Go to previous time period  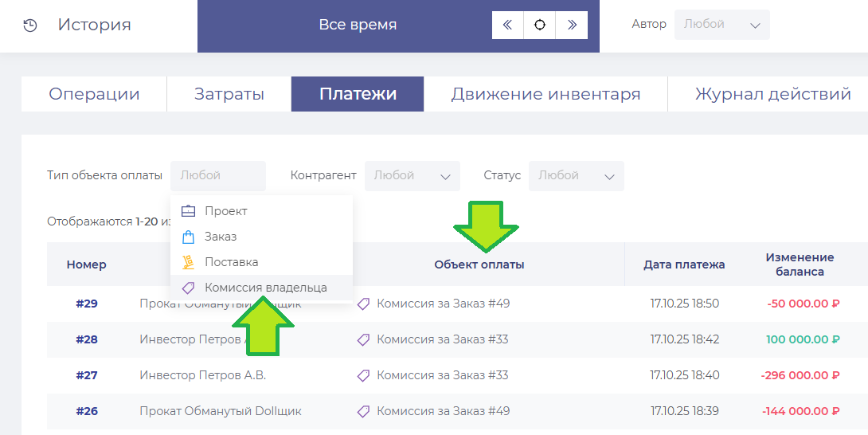click(x=507, y=25)
